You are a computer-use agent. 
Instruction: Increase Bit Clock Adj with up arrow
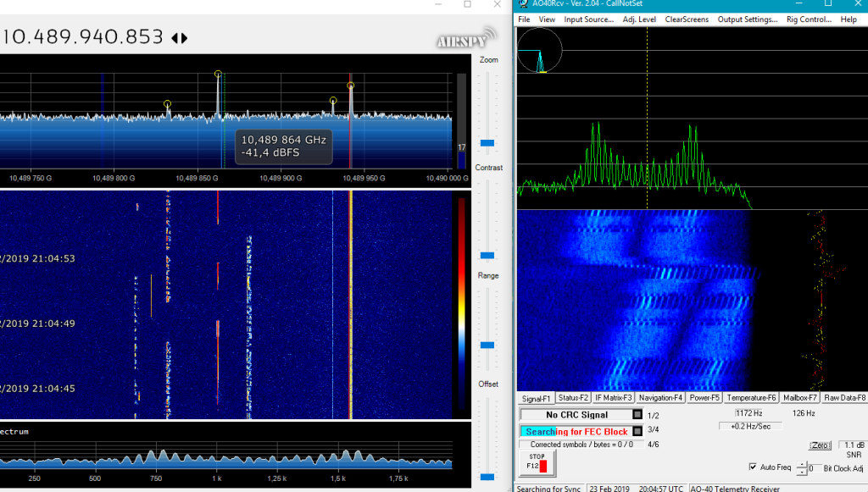point(802,464)
